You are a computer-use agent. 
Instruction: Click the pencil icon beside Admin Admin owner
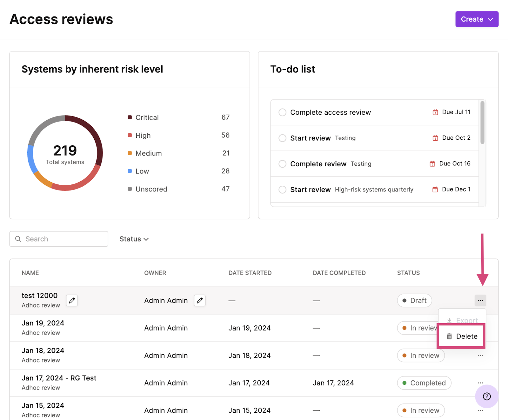[x=199, y=300]
